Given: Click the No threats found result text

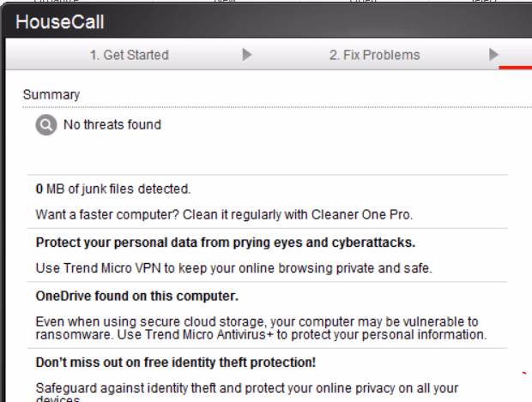Looking at the screenshot, I should (112, 125).
